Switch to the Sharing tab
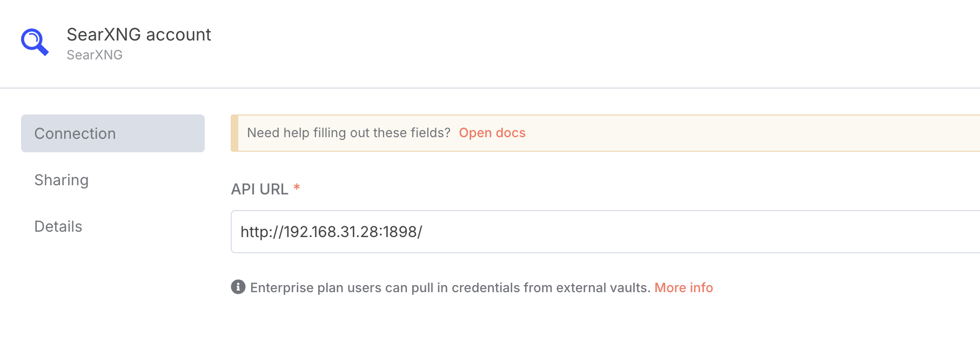 [61, 180]
